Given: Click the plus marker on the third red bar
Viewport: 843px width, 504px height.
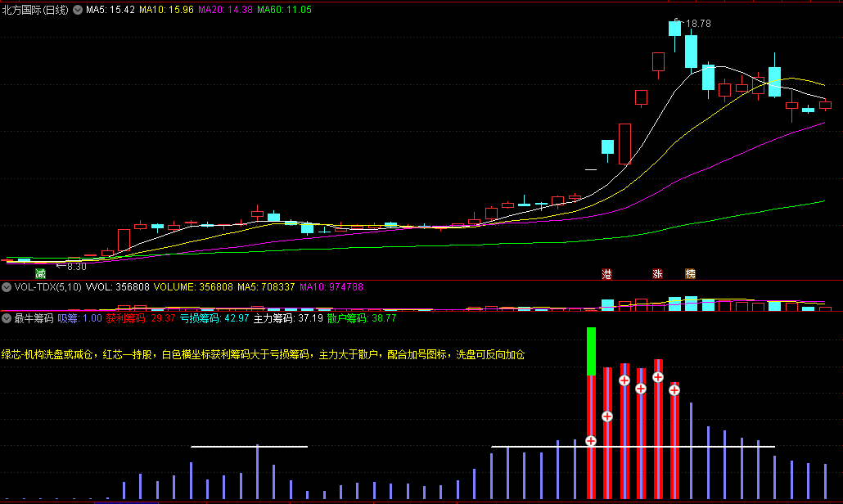Looking at the screenshot, I should (624, 380).
